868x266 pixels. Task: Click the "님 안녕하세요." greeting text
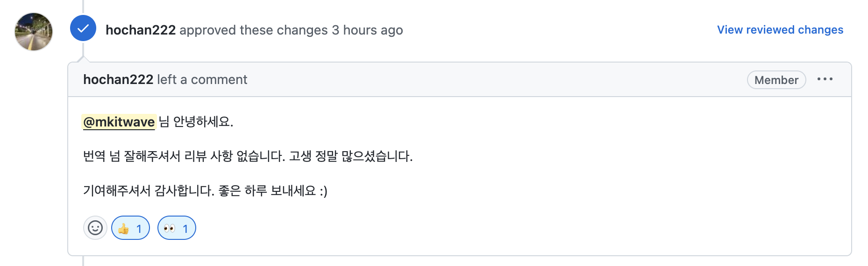(196, 122)
